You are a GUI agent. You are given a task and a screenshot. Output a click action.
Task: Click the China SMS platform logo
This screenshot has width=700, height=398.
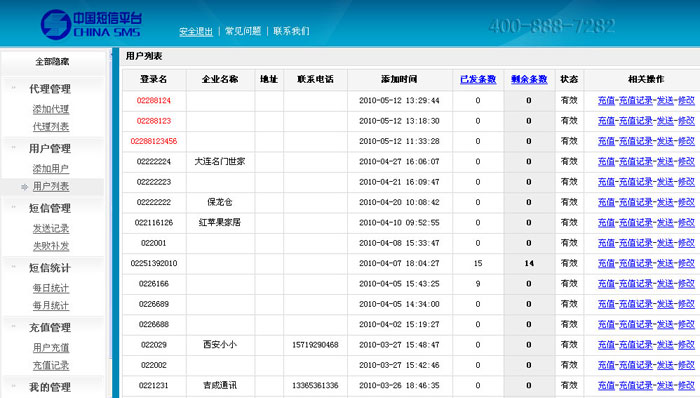(x=92, y=25)
